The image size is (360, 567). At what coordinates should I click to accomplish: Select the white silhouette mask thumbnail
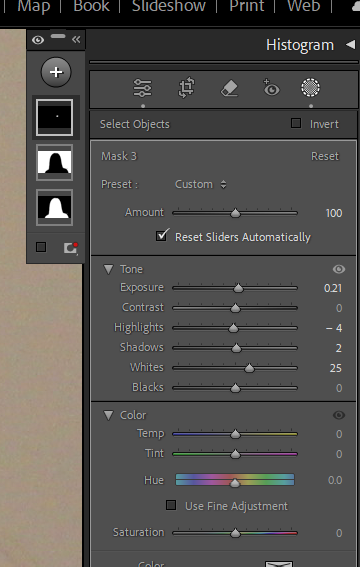[54, 207]
